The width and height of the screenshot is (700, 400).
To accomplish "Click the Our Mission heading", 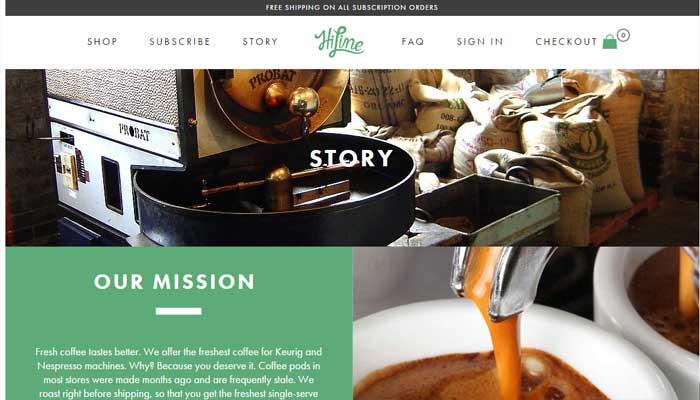I will [174, 282].
